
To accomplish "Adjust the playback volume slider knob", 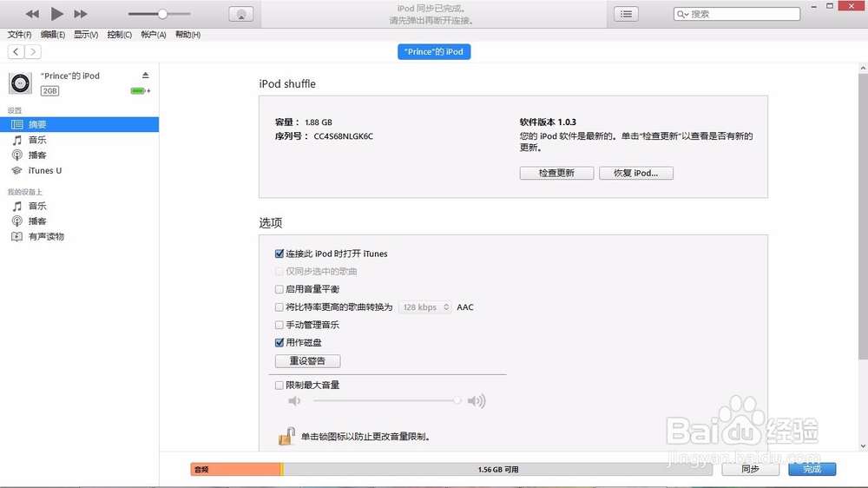I will pos(162,14).
